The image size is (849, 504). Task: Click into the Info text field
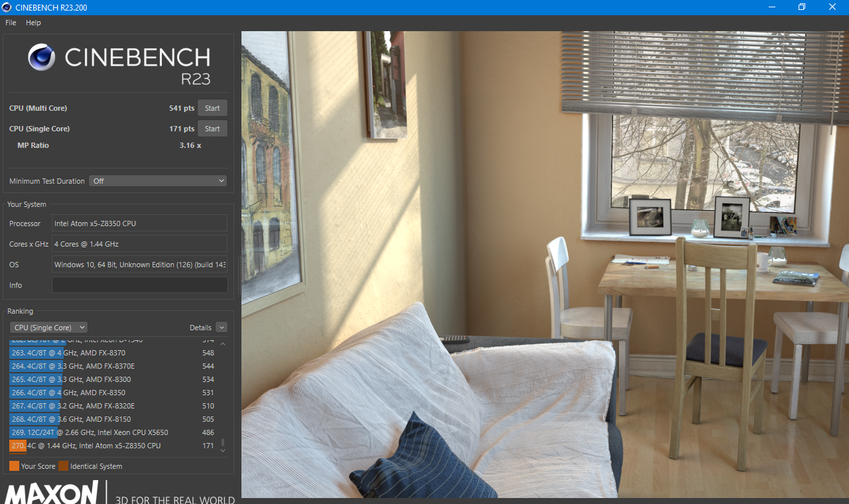139,285
